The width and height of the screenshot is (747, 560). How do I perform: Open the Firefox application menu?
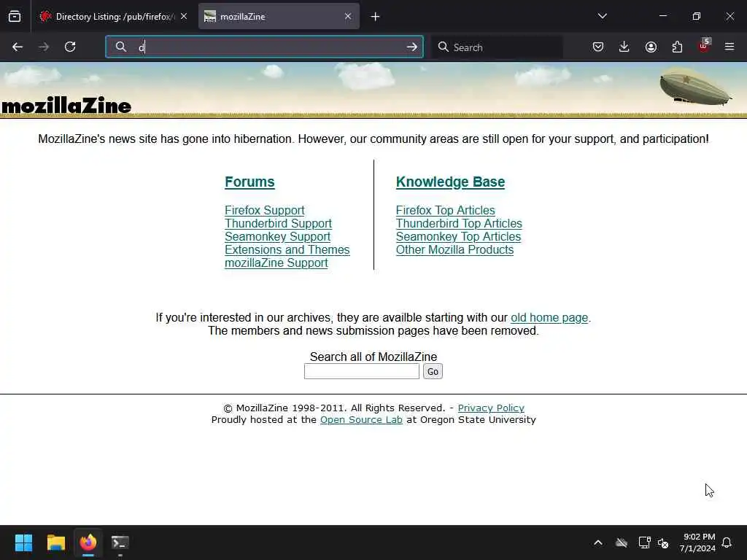click(729, 47)
